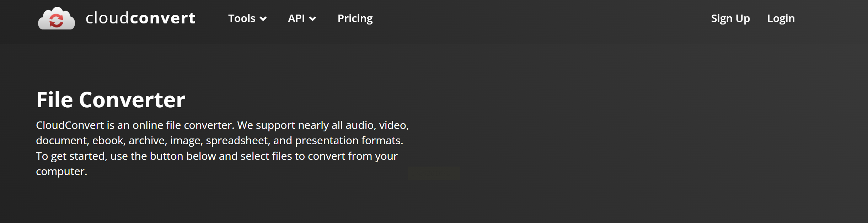Click the File Converter heading
The width and height of the screenshot is (868, 223).
(x=111, y=100)
